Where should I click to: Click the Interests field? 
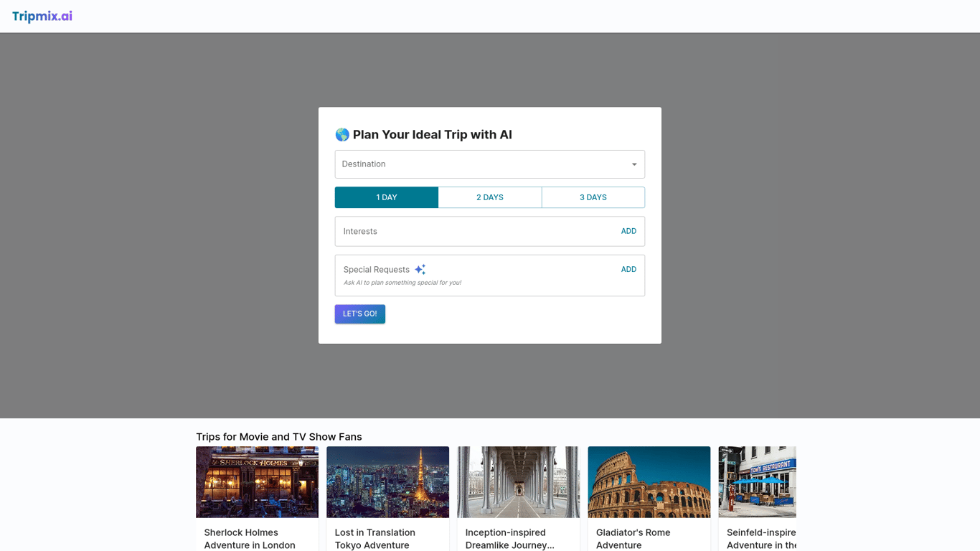[489, 231]
